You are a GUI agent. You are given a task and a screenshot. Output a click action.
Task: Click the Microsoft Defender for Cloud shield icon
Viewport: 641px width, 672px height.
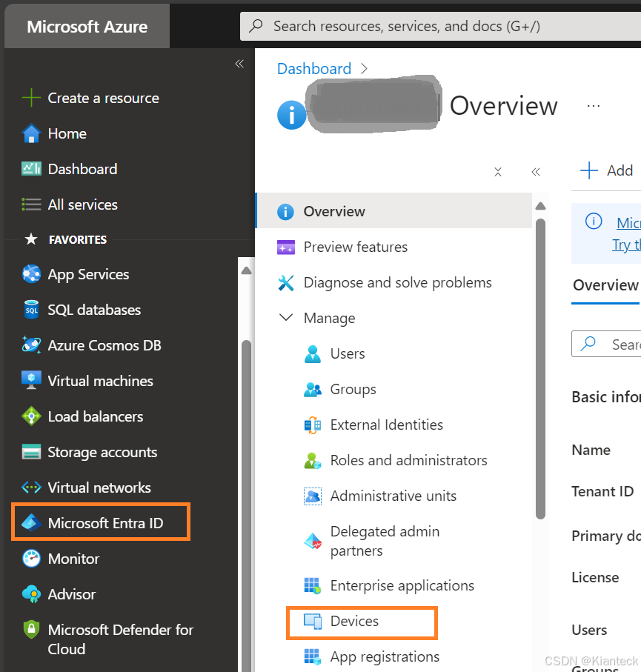[31, 630]
